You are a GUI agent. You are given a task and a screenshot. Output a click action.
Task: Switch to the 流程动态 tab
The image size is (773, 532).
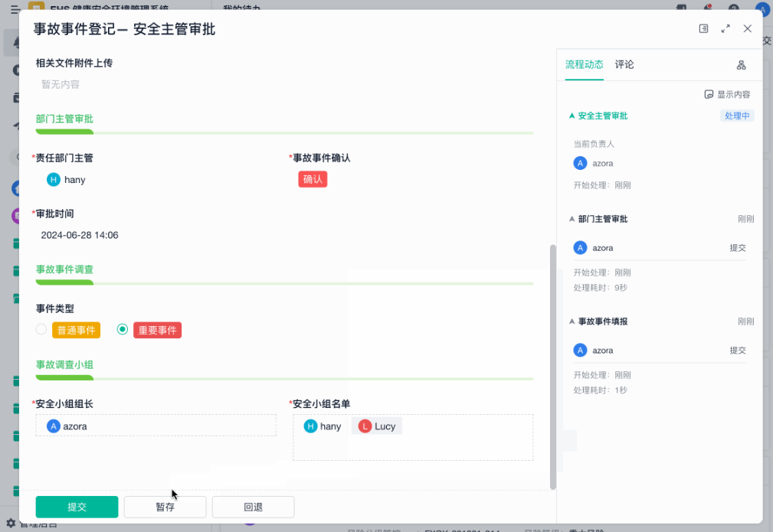point(585,64)
